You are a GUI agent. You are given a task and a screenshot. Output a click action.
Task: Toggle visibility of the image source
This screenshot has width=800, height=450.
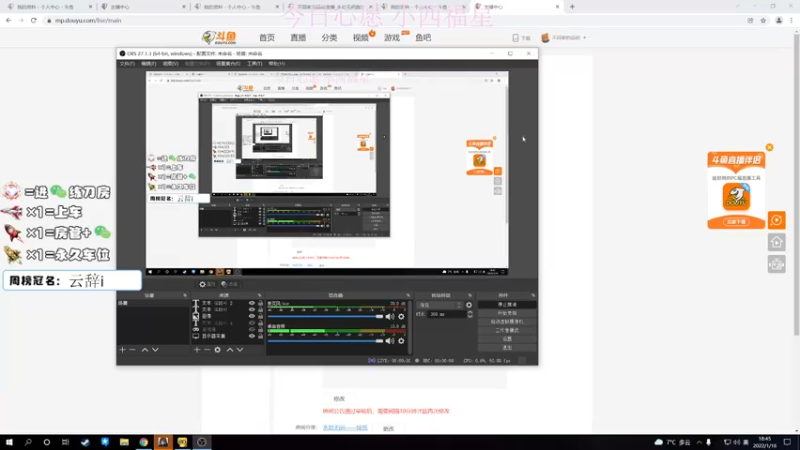tap(252, 316)
